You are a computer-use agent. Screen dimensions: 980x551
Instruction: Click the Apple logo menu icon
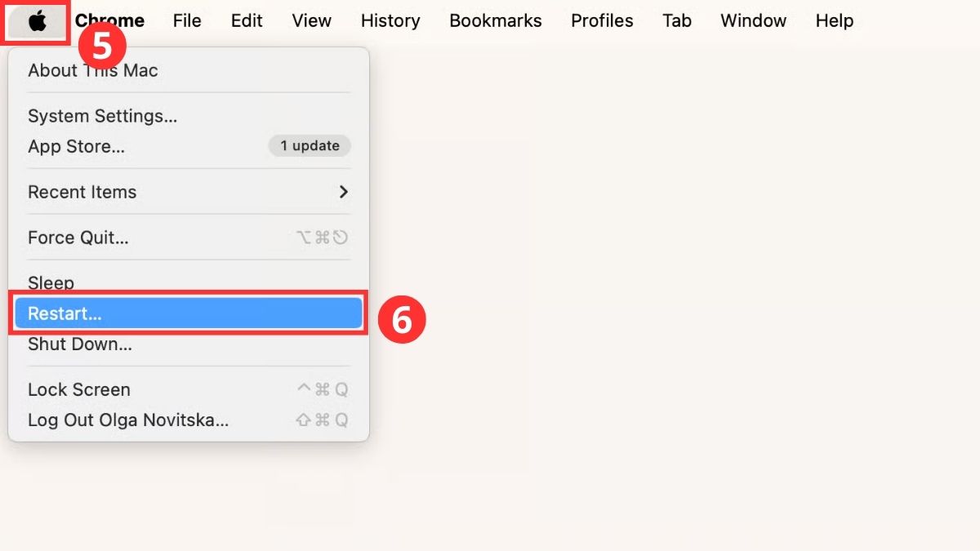[37, 21]
